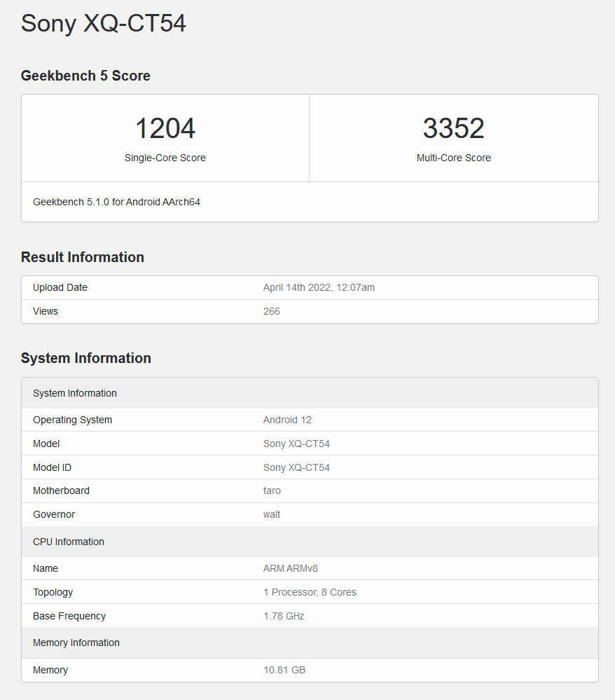Screen dimensions: 615x700
Task: Click the Geekbench 5 Score heading
Action: click(85, 76)
